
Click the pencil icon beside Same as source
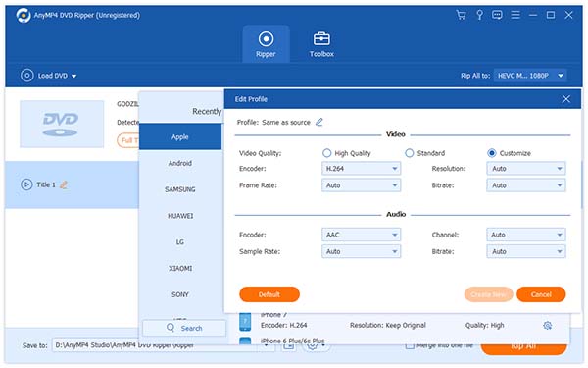(x=318, y=122)
